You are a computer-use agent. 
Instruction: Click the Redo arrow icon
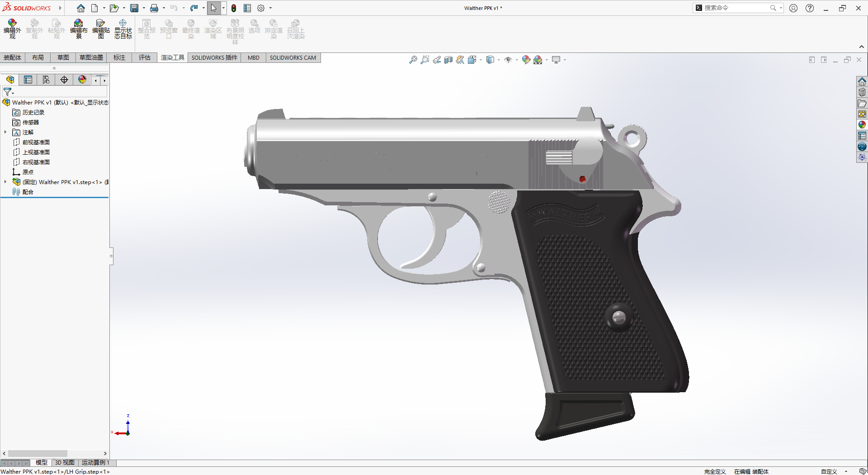pyautogui.click(x=194, y=8)
